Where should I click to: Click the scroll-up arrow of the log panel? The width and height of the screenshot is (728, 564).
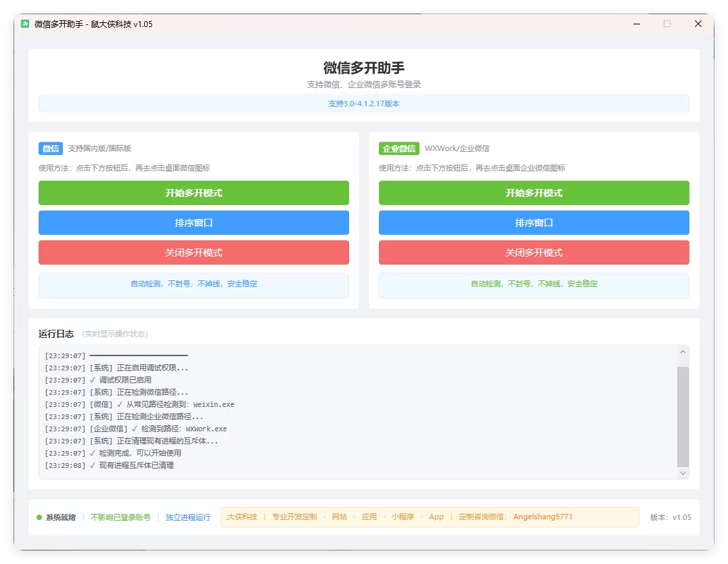683,351
